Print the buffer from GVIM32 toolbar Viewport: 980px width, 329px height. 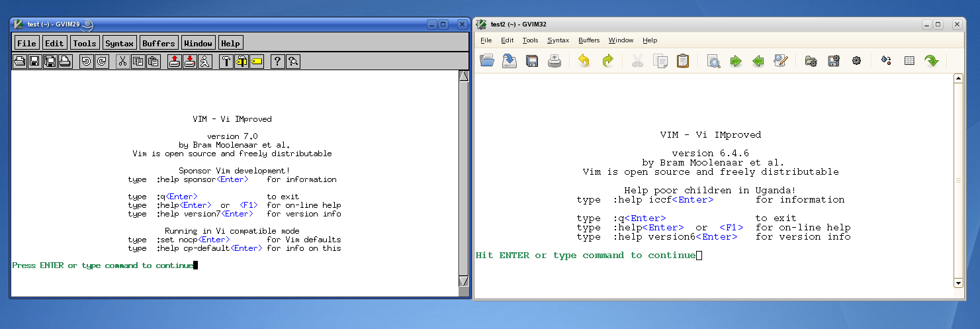click(555, 61)
